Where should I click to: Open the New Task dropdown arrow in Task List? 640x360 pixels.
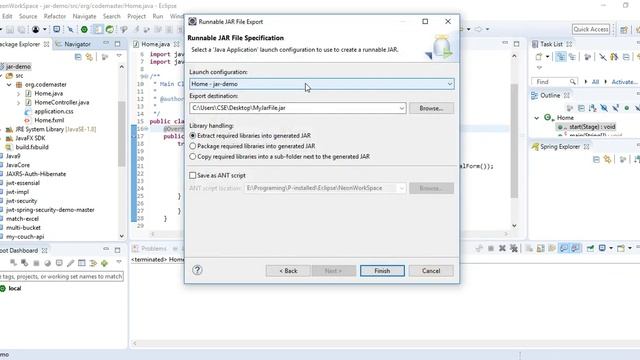point(547,57)
